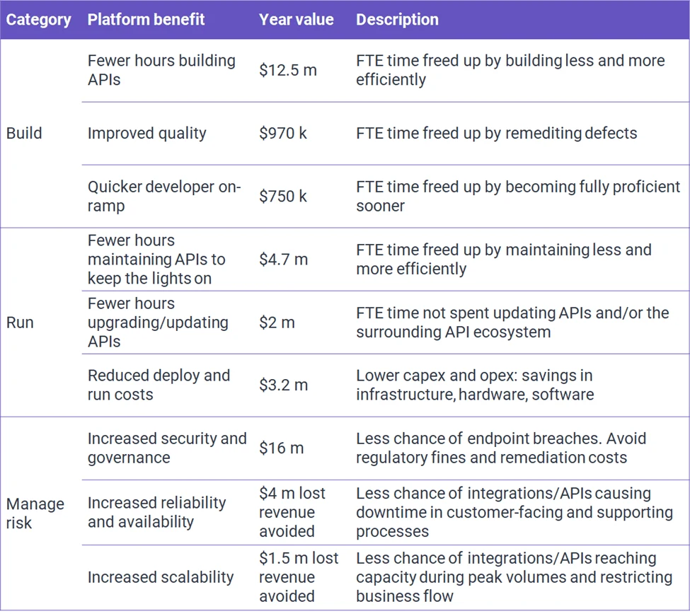The height and width of the screenshot is (616, 690).
Task: Click the $970 k value
Action: (282, 133)
